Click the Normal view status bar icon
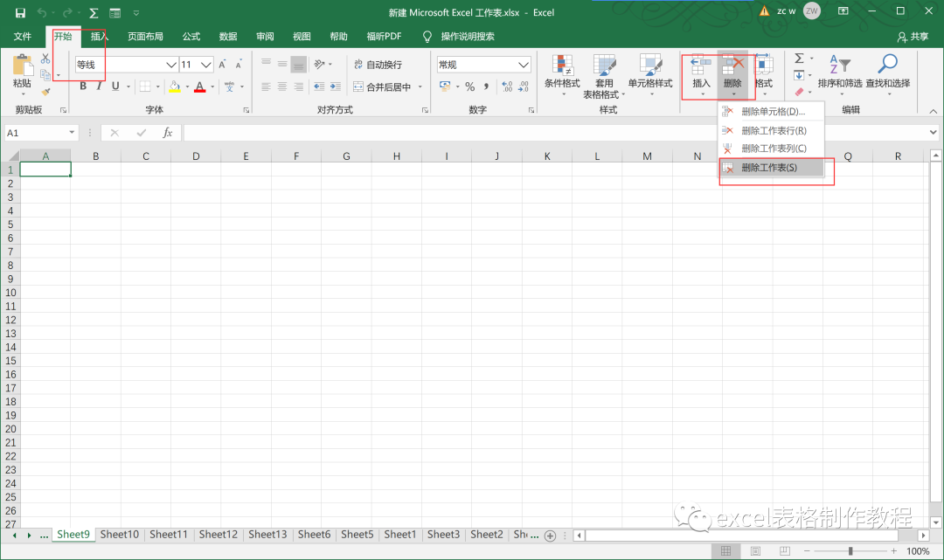This screenshot has height=560, width=944. 726,551
